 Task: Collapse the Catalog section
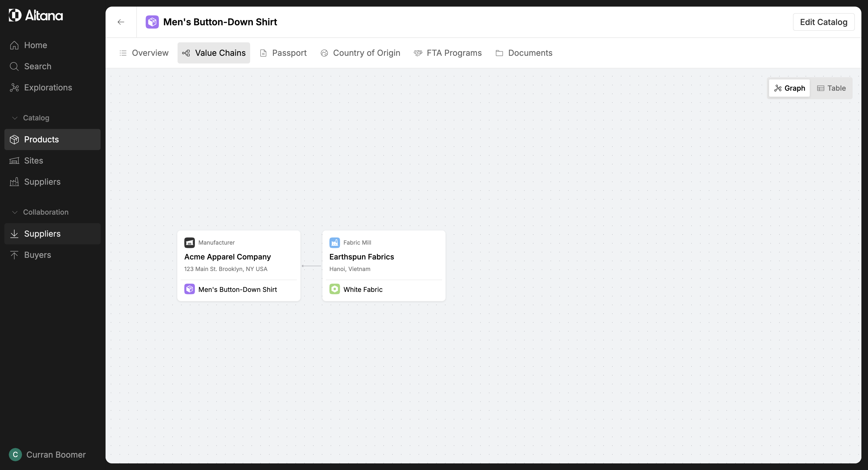15,118
